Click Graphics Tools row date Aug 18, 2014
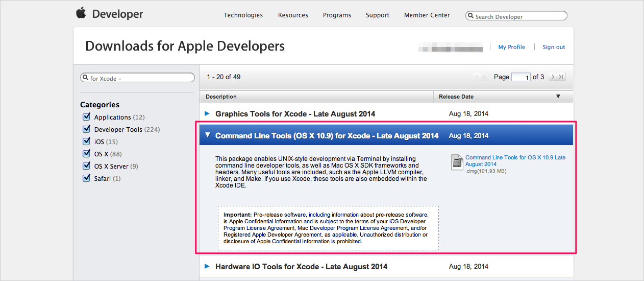This screenshot has height=281, width=644. point(468,113)
